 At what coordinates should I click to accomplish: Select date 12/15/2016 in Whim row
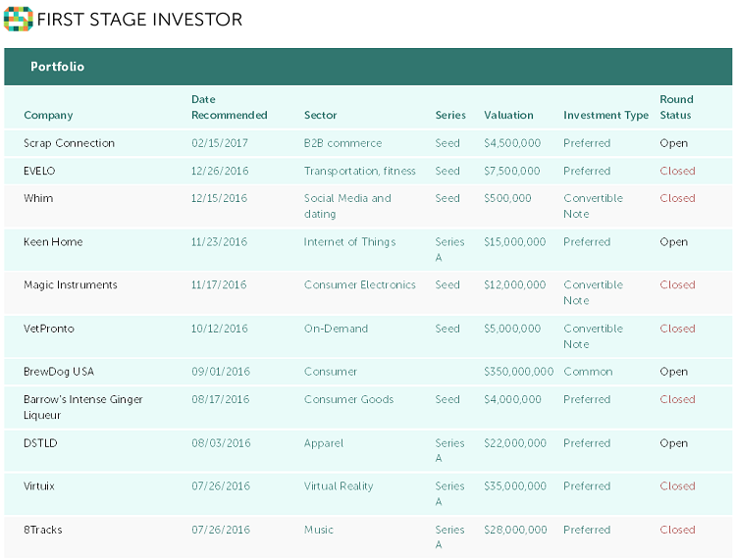(219, 198)
